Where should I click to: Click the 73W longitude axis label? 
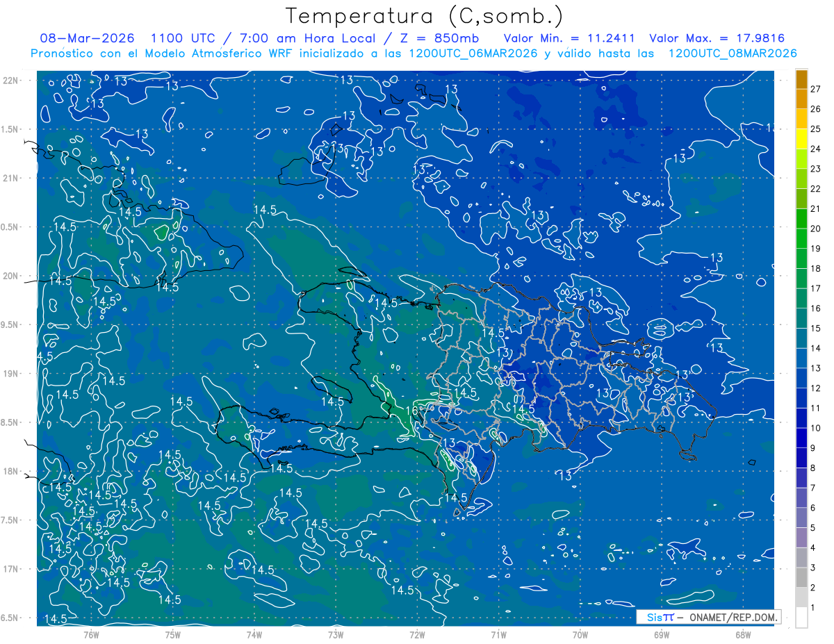pyautogui.click(x=335, y=635)
